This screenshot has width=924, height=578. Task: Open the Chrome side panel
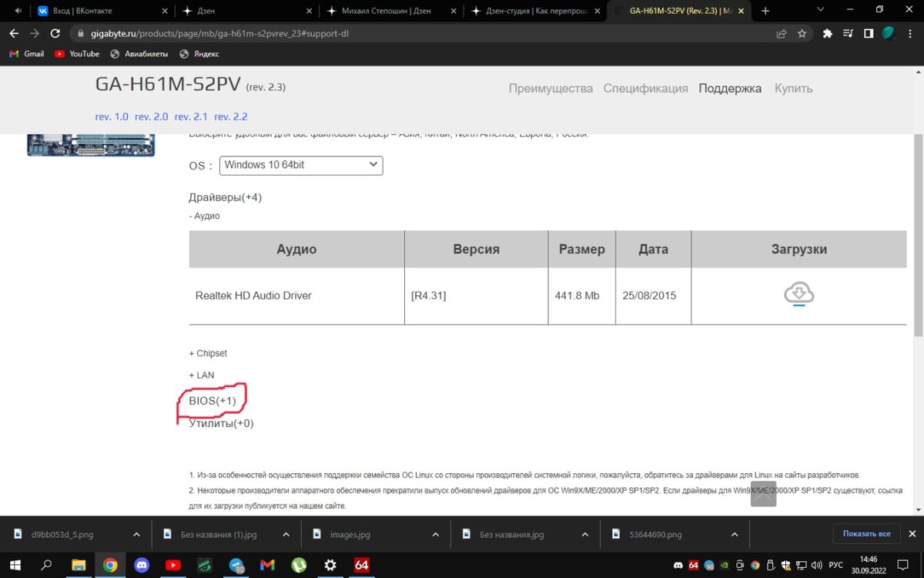869,34
